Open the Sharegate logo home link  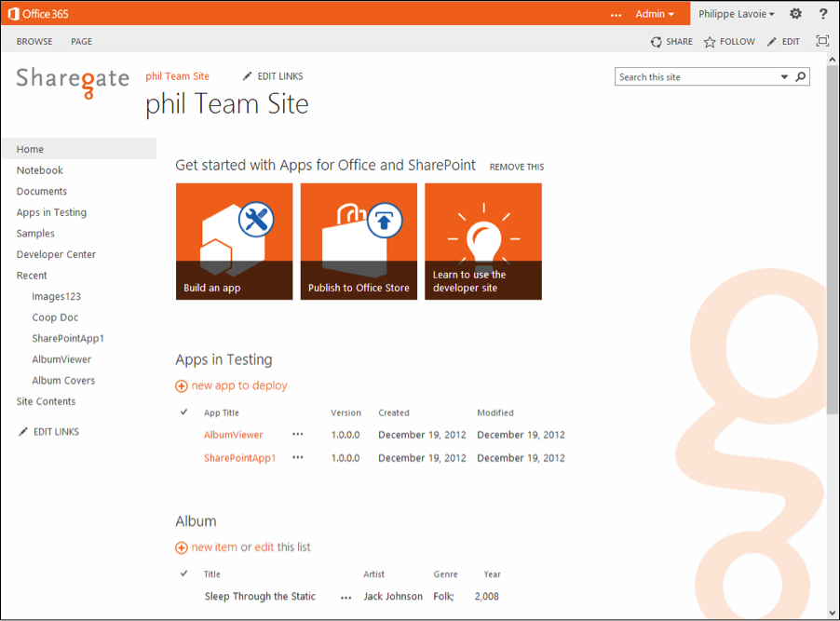(73, 83)
